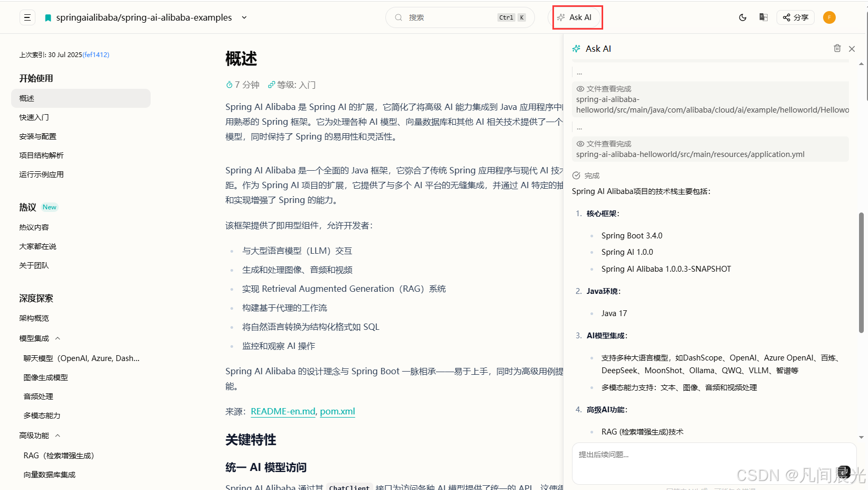Clear chat with the trash icon

click(837, 48)
